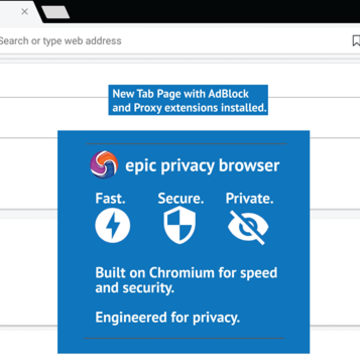Click 'Engineered for privacy.' text
This screenshot has width=360, height=360.
168,317
